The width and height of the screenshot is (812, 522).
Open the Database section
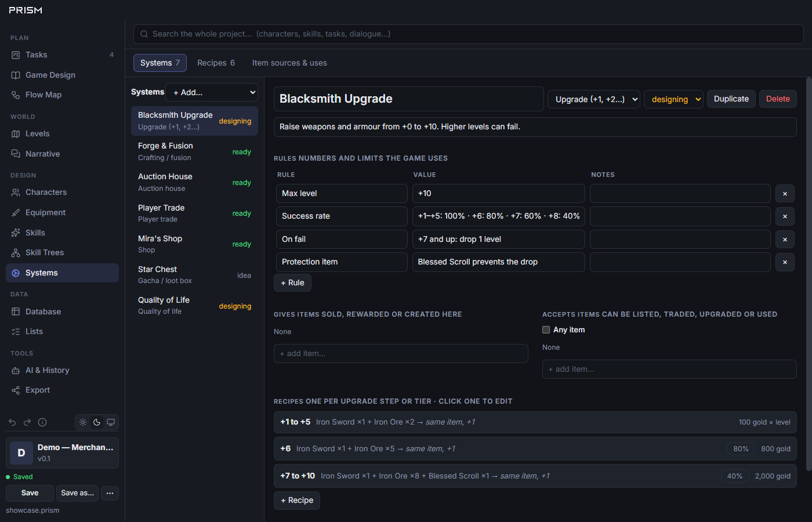(x=62, y=311)
